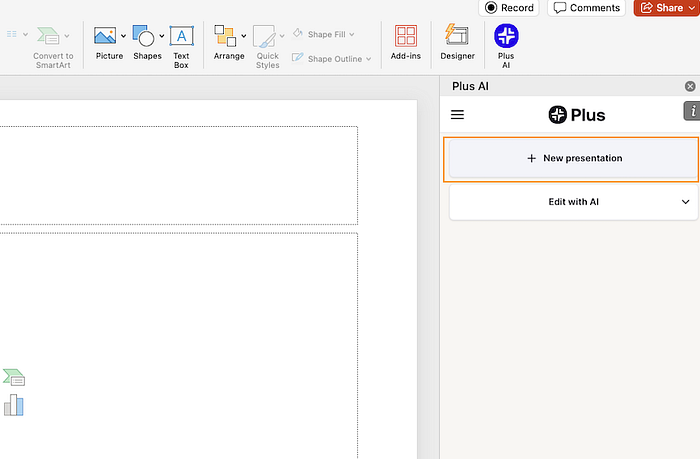Viewport: 700px width, 459px height.
Task: Expand the Shape Fill dropdown
Action: (352, 34)
